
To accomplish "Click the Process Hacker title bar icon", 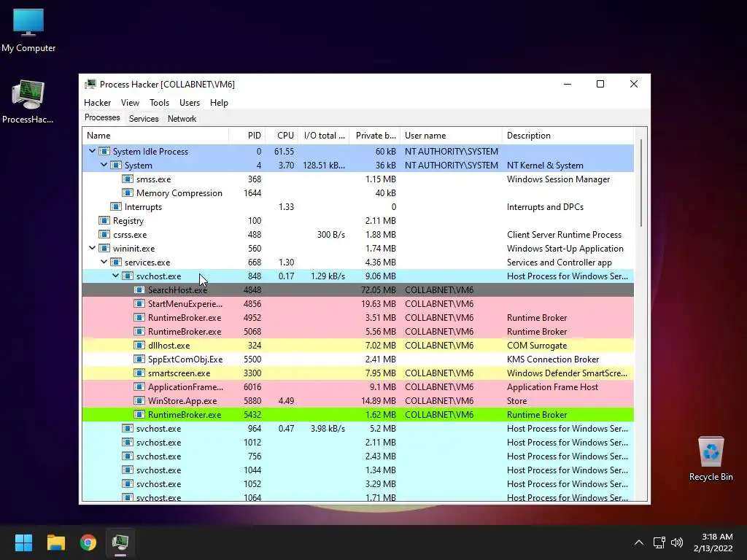I will [x=90, y=85].
